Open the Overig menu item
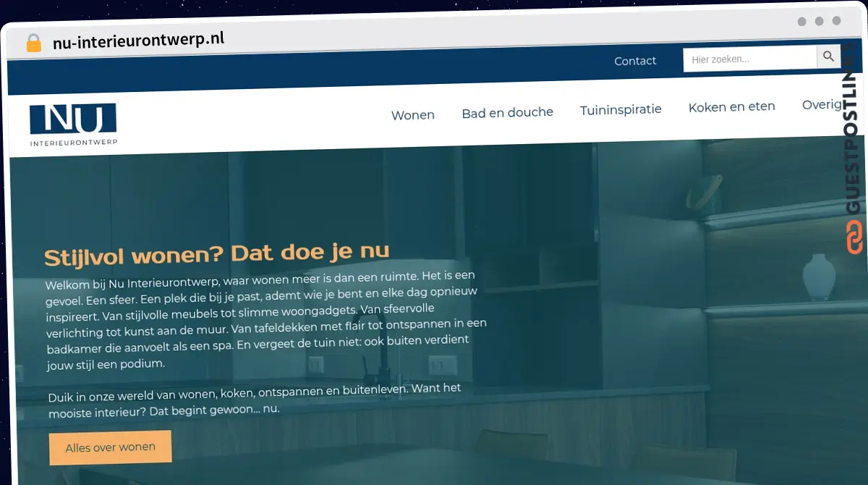 point(822,105)
